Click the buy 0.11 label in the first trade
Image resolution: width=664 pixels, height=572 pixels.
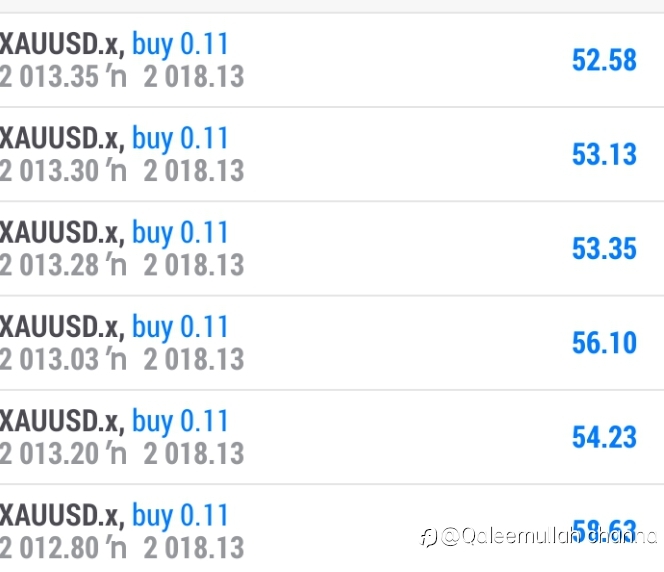pos(180,44)
